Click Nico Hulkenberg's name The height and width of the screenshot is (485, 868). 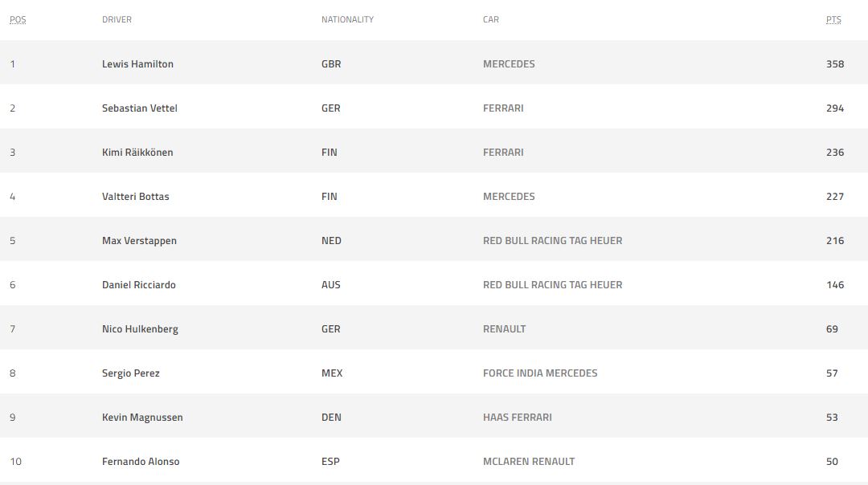[x=140, y=329]
